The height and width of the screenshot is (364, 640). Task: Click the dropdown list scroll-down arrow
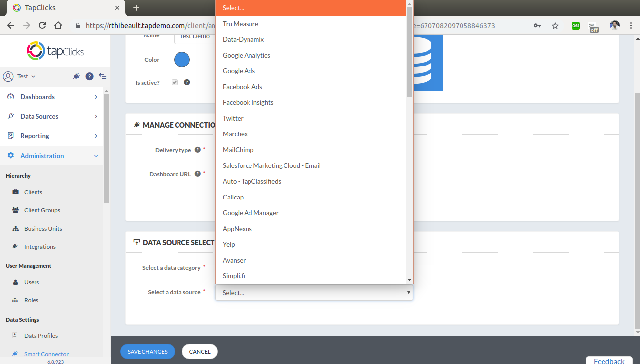409,280
